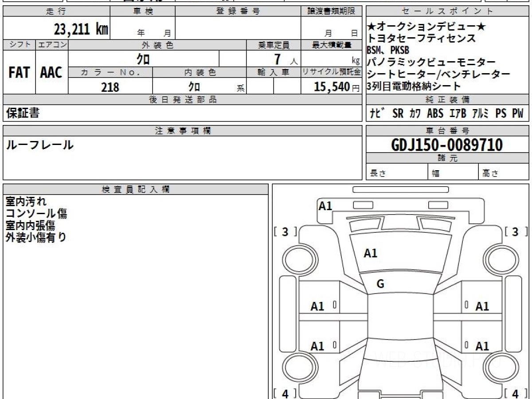
Task: Click the 外装小傷有り inspector note
Action: 36,237
